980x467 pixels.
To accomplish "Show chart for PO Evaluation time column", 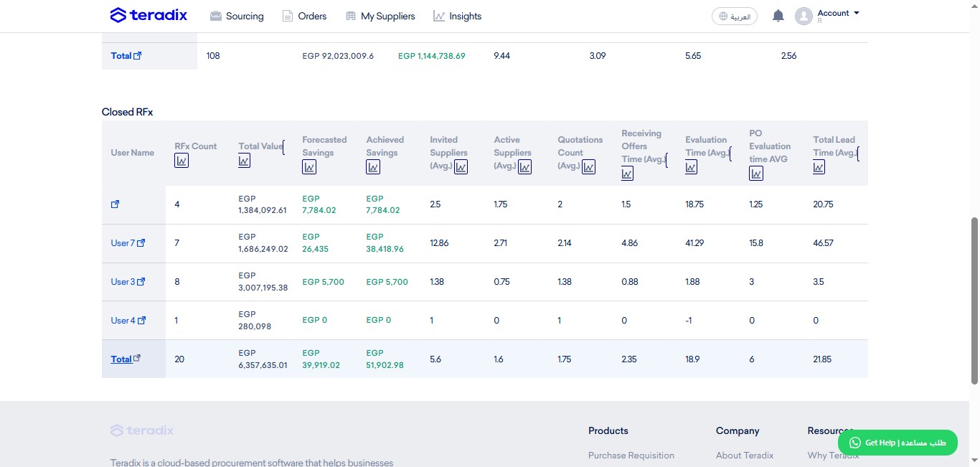I will click(x=756, y=174).
